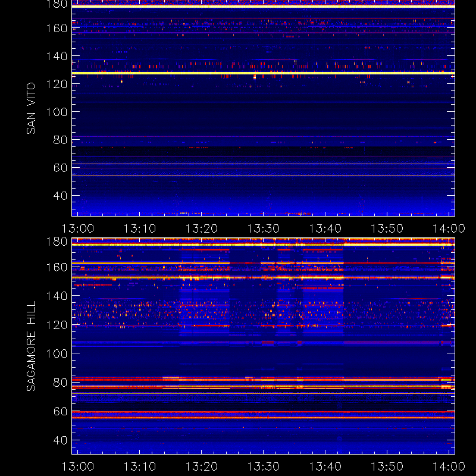Click the 13:40 time label below San Vito plot
This screenshot has width=476, height=476.
point(325,228)
